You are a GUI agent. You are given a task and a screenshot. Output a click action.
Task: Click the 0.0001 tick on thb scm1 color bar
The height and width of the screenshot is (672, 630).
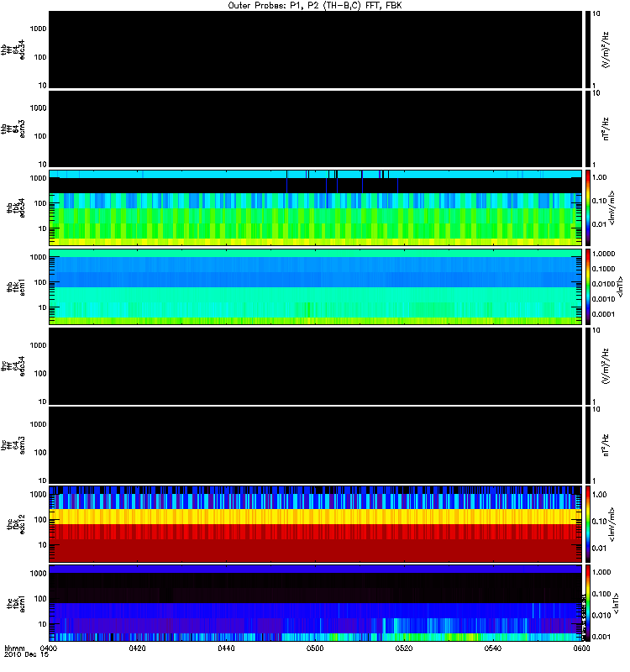point(604,314)
